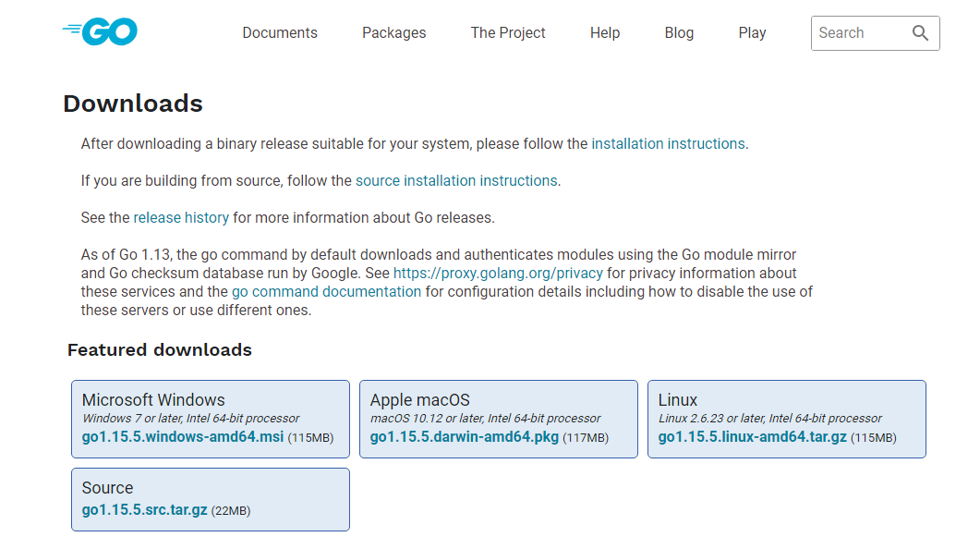
Task: Open the Help page
Action: [x=605, y=33]
